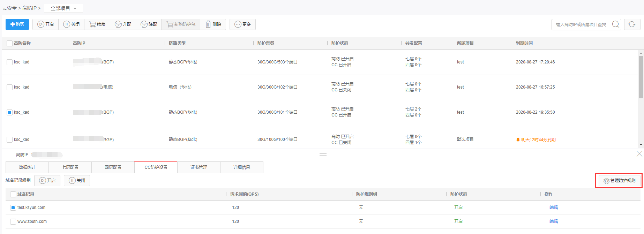Click the 防护规则组 column header
Viewport: 644px width, 234px height.
pyautogui.click(x=367, y=194)
